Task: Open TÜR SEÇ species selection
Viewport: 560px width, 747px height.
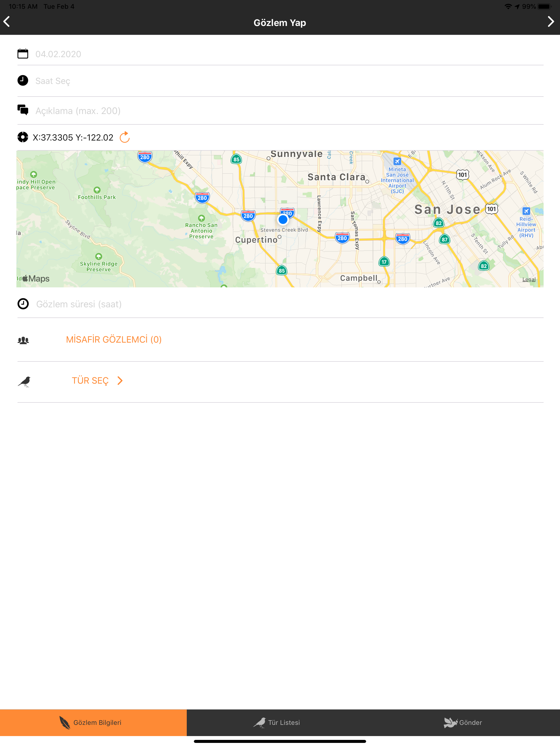Action: coord(90,381)
